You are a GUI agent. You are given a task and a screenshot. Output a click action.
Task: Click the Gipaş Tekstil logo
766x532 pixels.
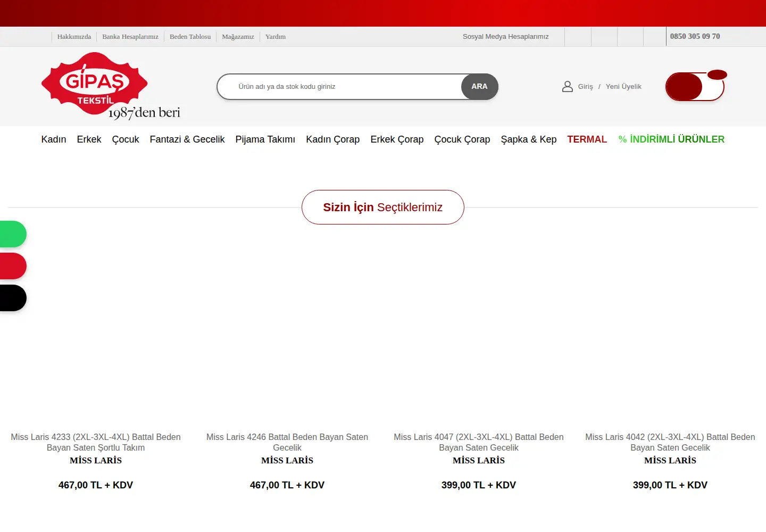pyautogui.click(x=111, y=86)
